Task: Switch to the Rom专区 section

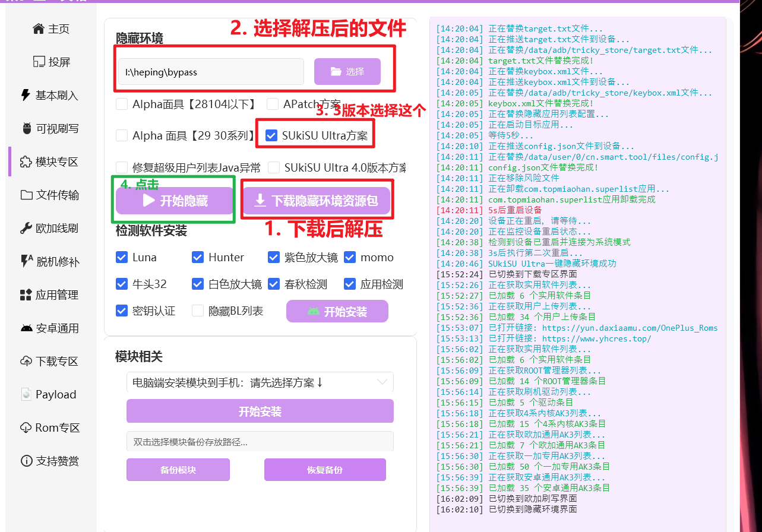Action: (x=51, y=427)
